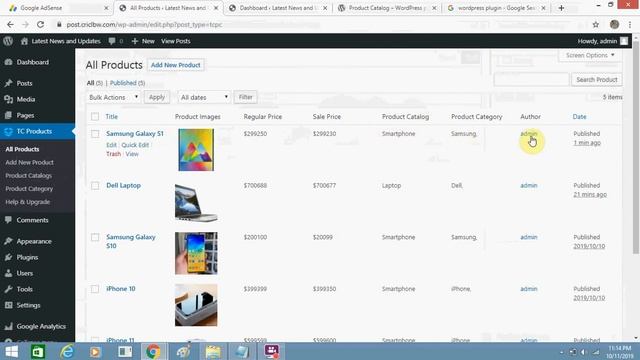This screenshot has height=360, width=640.
Task: Open the Chrome three-dot menu
Action: coord(630,24)
